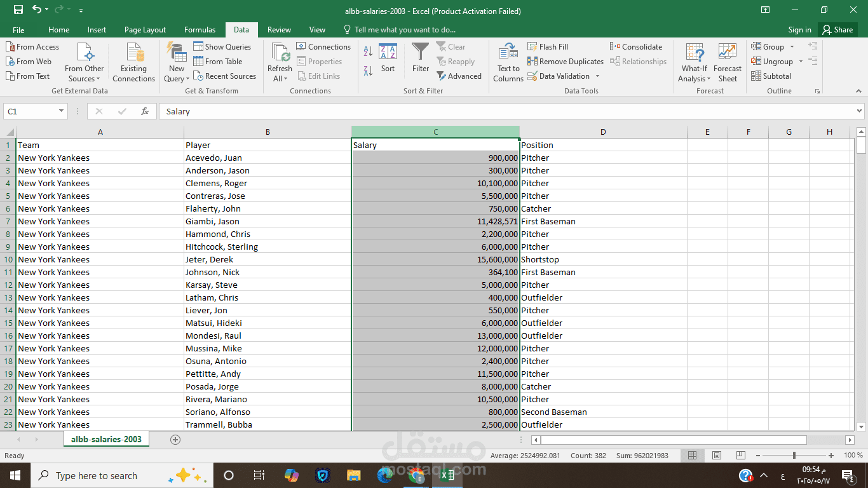Switch to the Home tab
The image size is (868, 488).
click(59, 30)
